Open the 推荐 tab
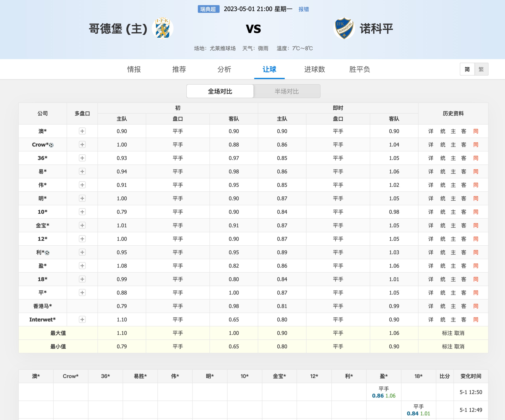The height and width of the screenshot is (420, 505). tap(179, 69)
